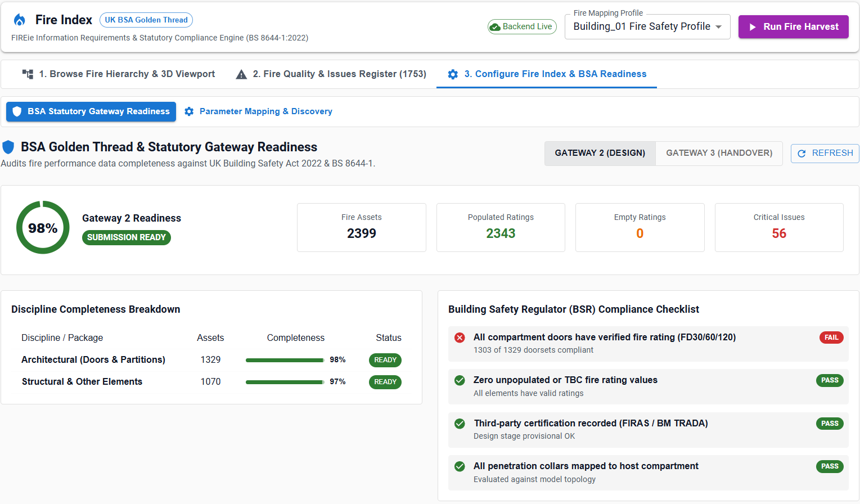Click Architectural completeness progress bar
Image resolution: width=860 pixels, height=504 pixels.
pyautogui.click(x=285, y=360)
